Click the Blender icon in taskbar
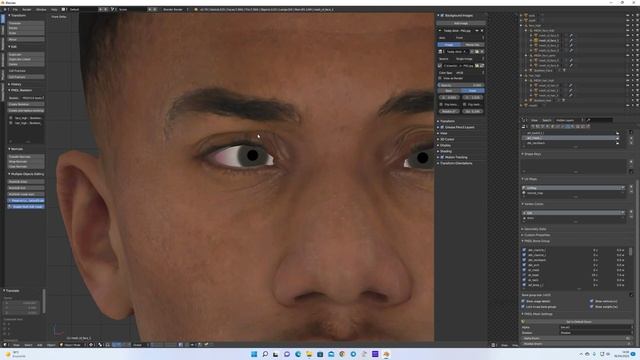 pyautogui.click(x=386, y=354)
